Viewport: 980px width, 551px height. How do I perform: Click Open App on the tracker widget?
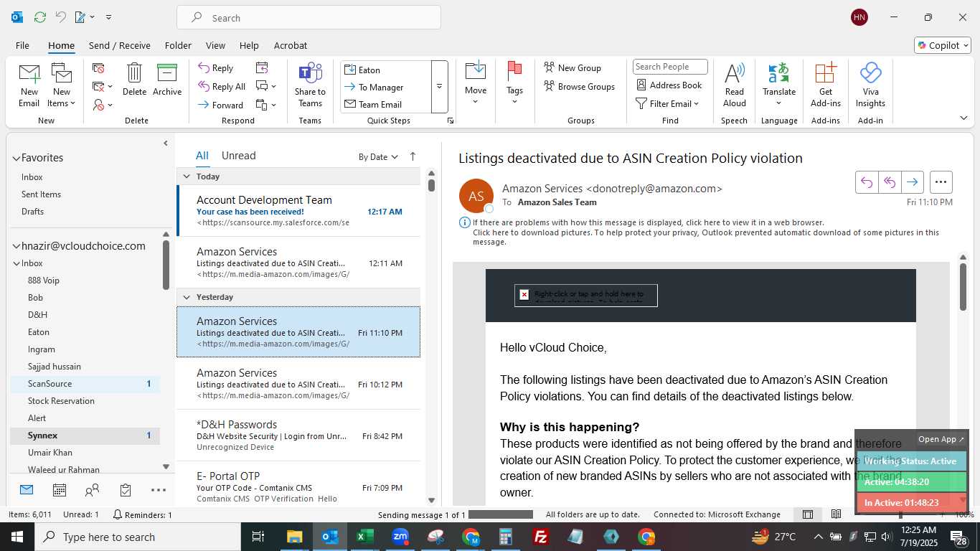pyautogui.click(x=941, y=439)
